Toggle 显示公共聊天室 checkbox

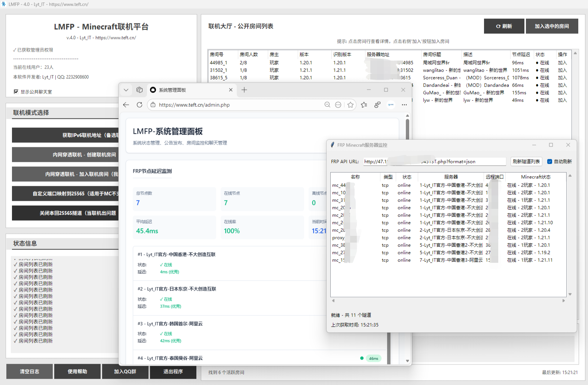pos(16,92)
